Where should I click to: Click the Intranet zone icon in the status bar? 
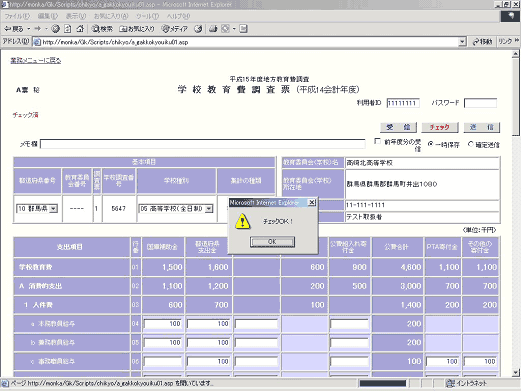pos(450,383)
